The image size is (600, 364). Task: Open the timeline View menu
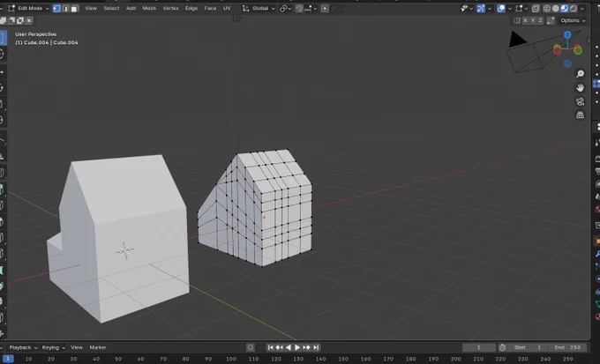(x=77, y=347)
